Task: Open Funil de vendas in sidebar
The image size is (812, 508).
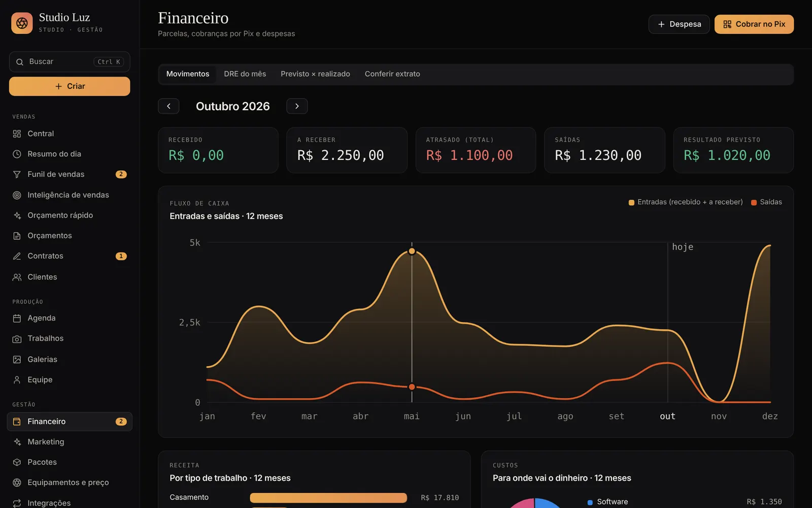Action: point(70,174)
